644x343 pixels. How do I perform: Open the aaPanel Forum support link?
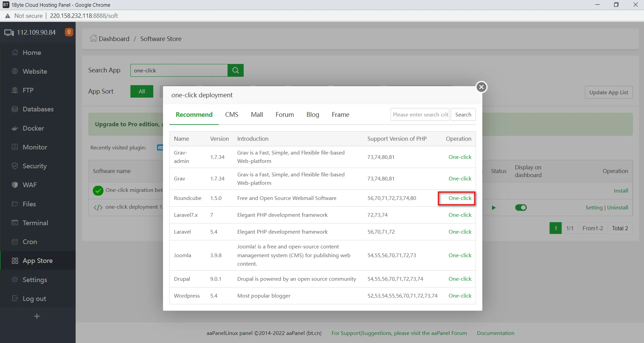pos(399,333)
